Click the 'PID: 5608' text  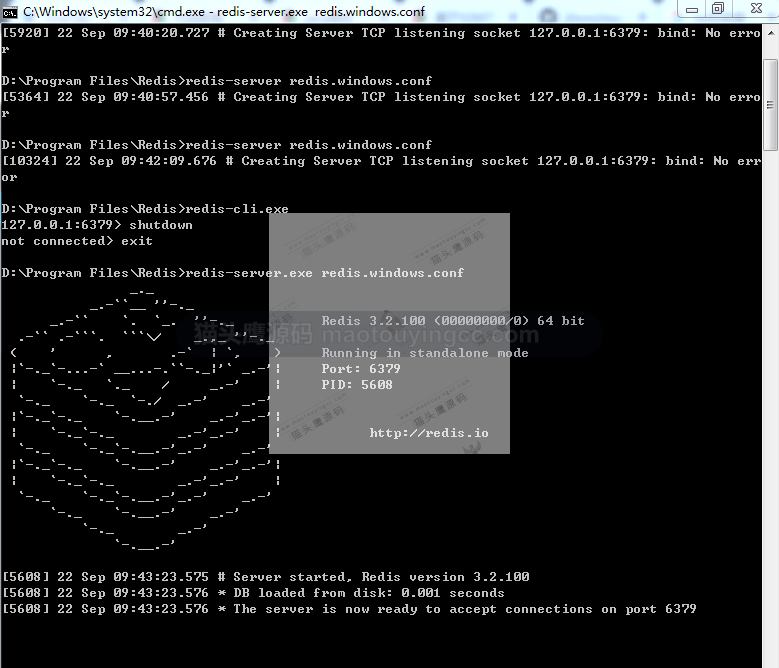tap(357, 385)
